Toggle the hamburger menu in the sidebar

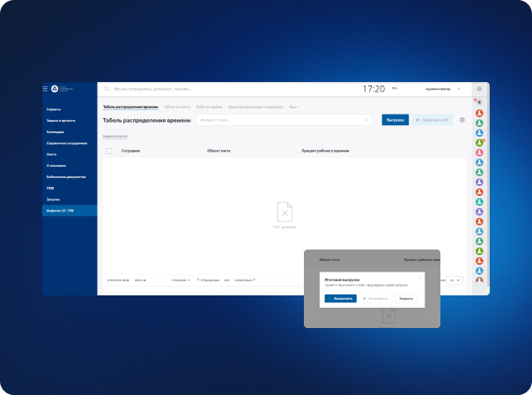tap(46, 89)
